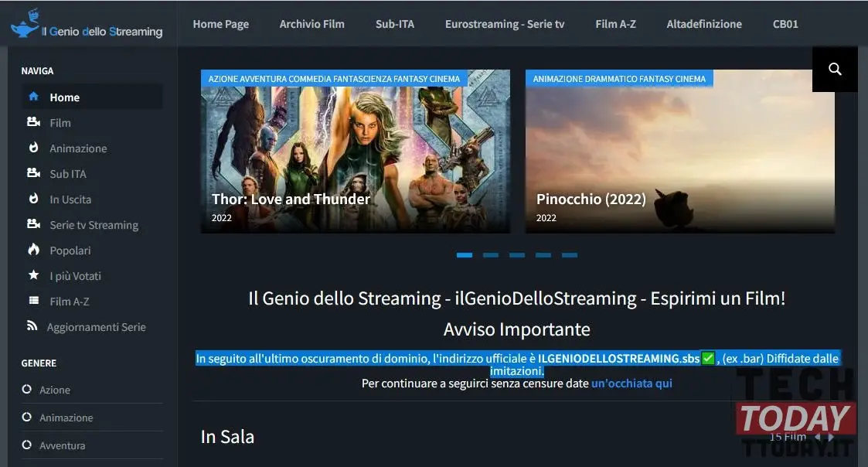Select the fifth carousel indicator
The image size is (868, 467).
(x=570, y=255)
